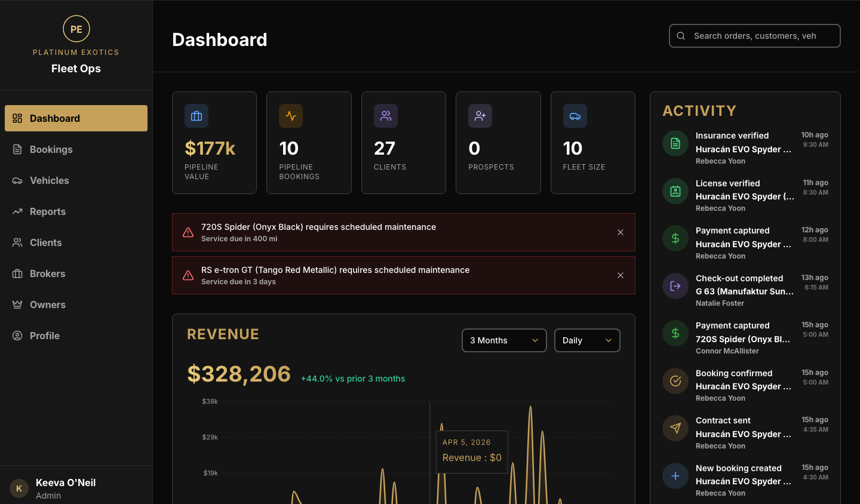Open the $177k Pipeline Value card
The width and height of the screenshot is (860, 504).
[214, 143]
